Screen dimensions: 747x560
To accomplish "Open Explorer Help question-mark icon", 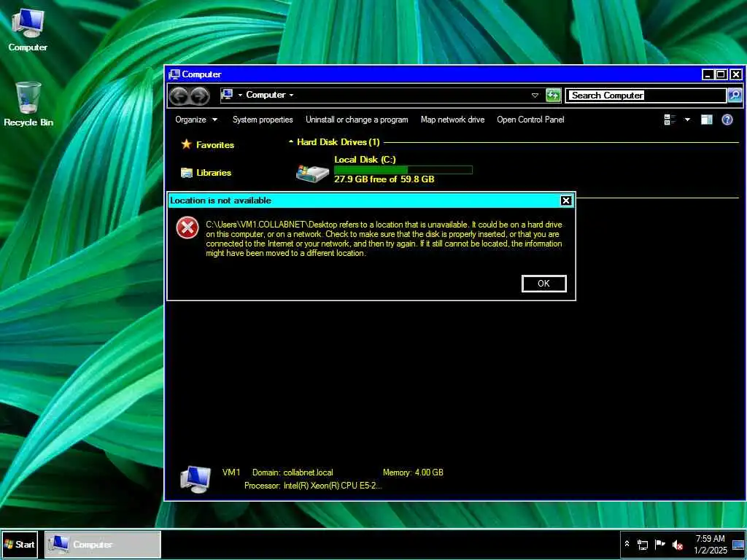I will [727, 120].
